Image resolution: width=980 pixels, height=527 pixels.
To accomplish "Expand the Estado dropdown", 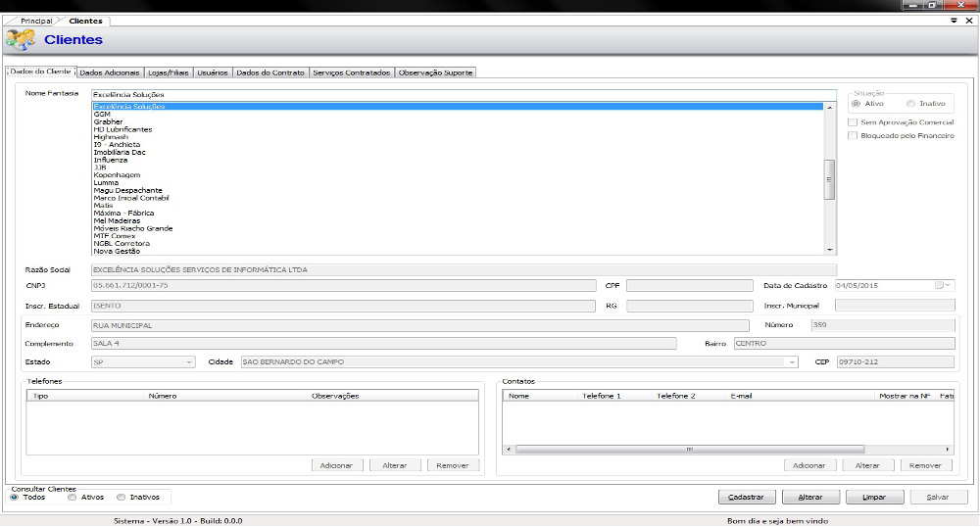I will pos(190,362).
